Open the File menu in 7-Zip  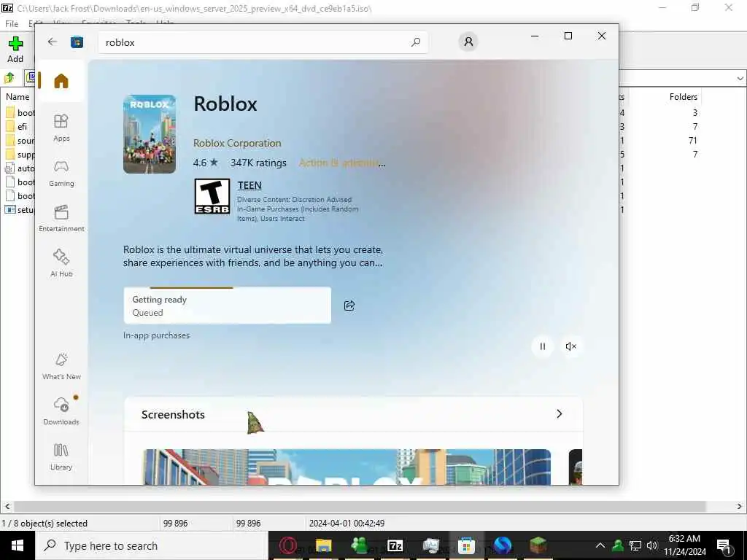click(x=12, y=23)
